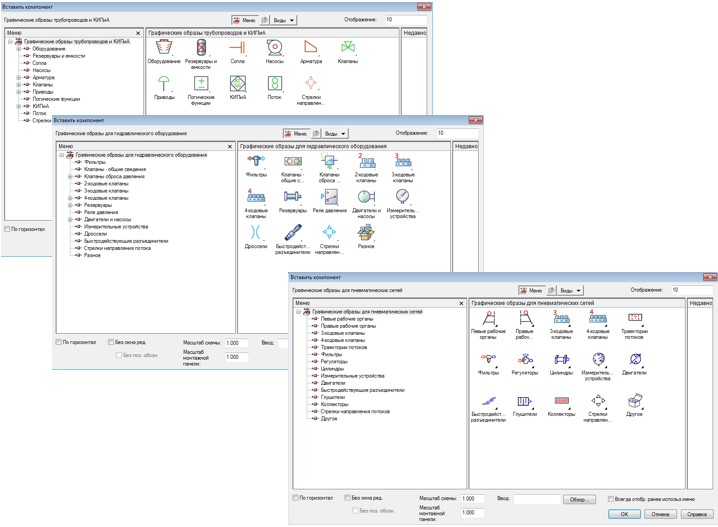Image resolution: width=718 pixels, height=527 pixels.
Task: Expand the Арматура tree node
Action: click(x=19, y=77)
